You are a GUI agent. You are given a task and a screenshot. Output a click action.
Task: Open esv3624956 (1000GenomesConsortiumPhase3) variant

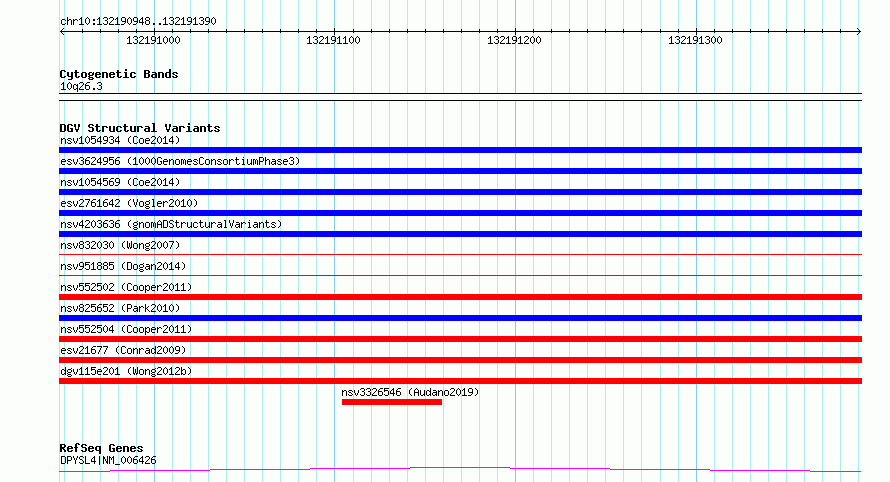pyautogui.click(x=180, y=161)
